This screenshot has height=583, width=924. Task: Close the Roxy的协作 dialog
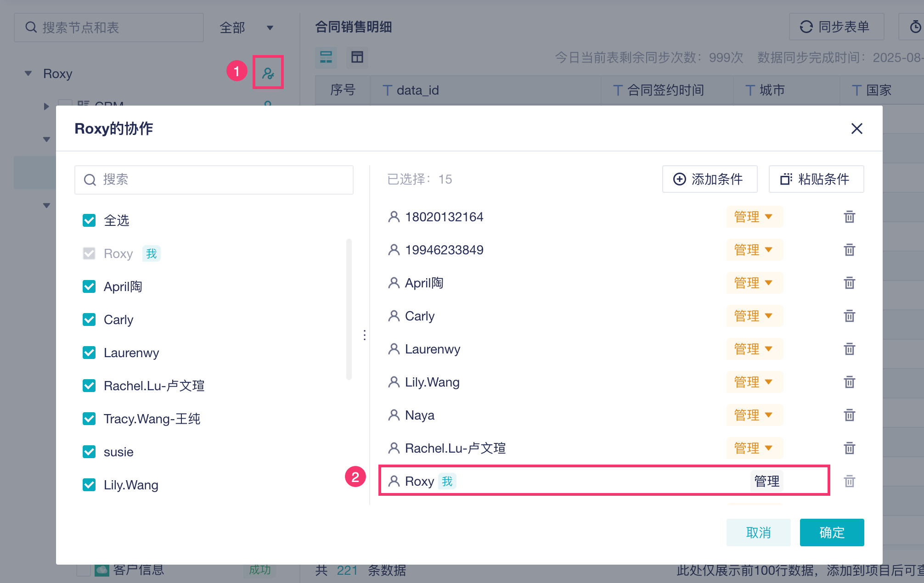pos(856,129)
